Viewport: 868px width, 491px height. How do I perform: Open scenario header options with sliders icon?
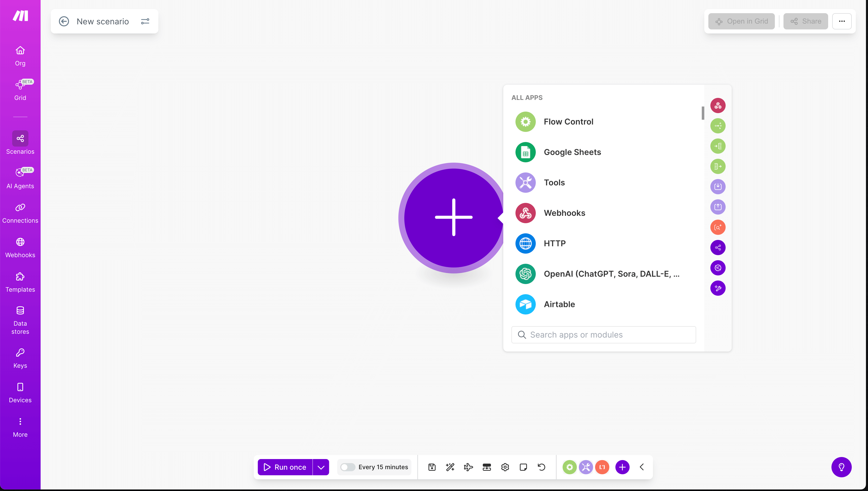pos(145,21)
